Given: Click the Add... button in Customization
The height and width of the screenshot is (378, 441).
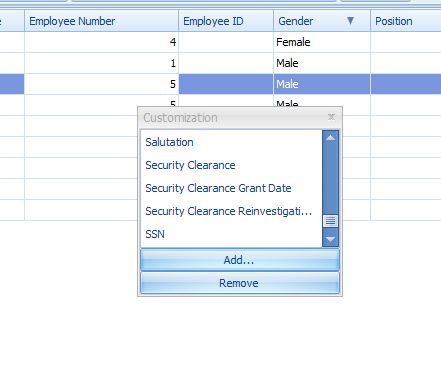Looking at the screenshot, I should pos(240,260).
